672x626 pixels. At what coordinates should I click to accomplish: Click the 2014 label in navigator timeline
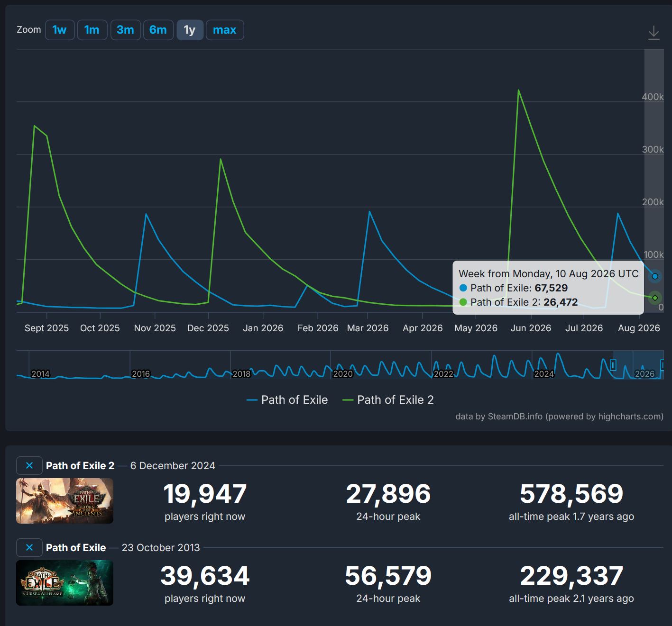pyautogui.click(x=40, y=374)
